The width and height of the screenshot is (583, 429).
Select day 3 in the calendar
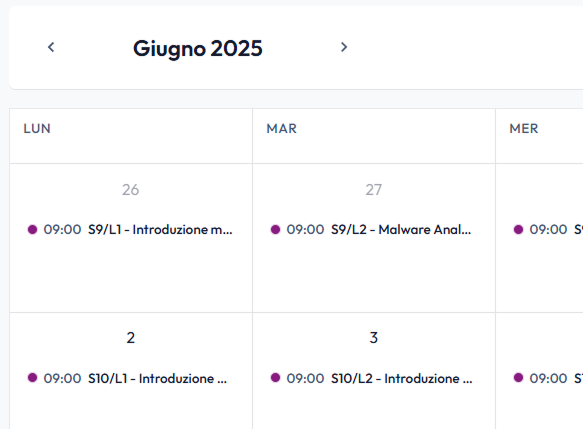click(374, 338)
